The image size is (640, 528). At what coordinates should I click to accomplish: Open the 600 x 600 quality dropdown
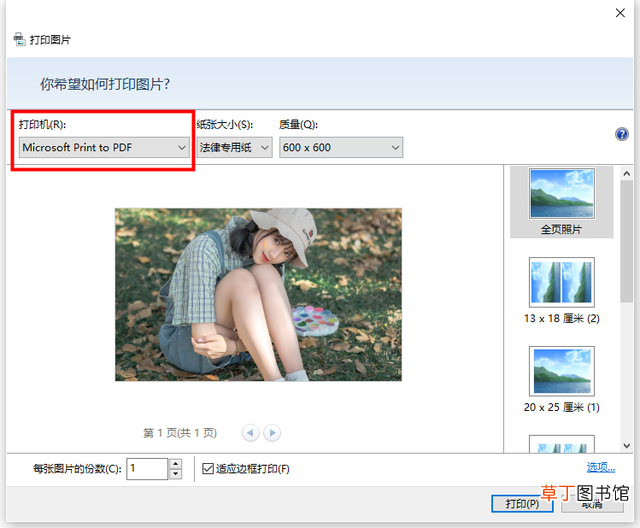[341, 147]
